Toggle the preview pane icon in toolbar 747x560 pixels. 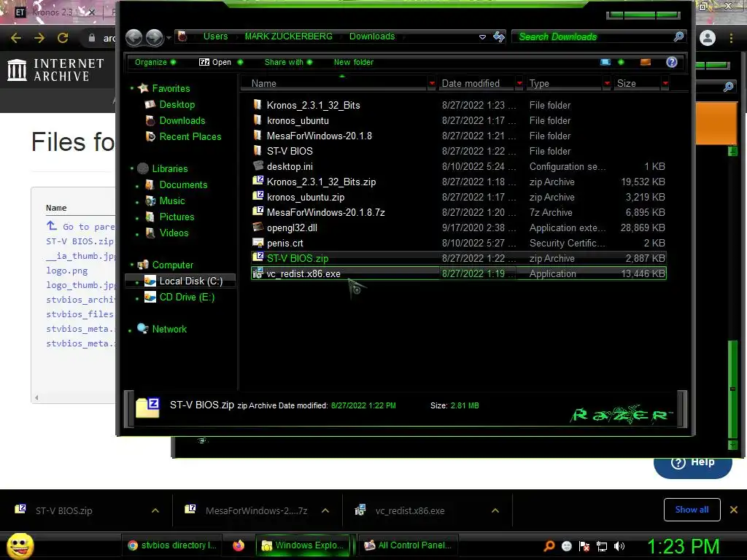click(646, 62)
